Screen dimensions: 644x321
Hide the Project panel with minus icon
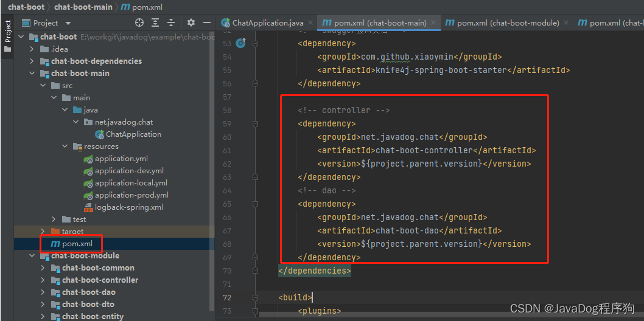(207, 22)
